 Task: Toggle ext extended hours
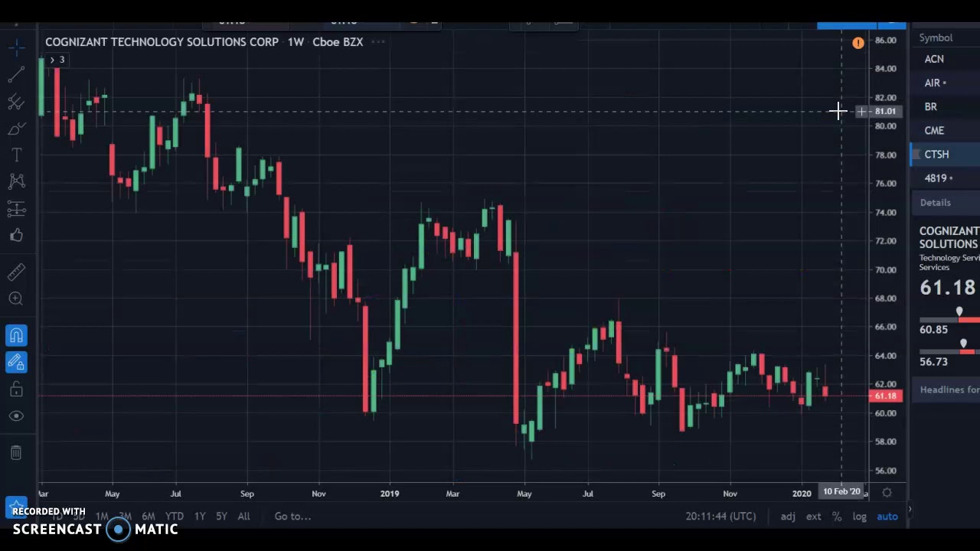(813, 517)
